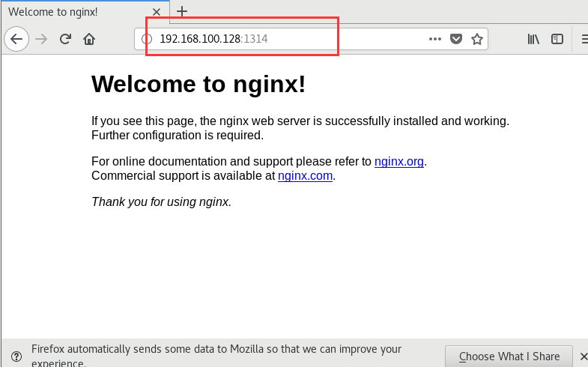The height and width of the screenshot is (367, 588).
Task: Select the Welcome to nginx! tab
Action: (x=85, y=12)
